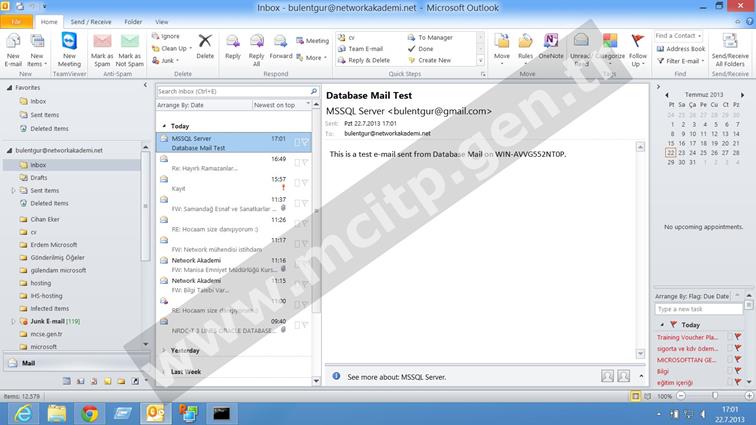Open the New Items menu
This screenshot has width=756, height=425.
coord(37,50)
